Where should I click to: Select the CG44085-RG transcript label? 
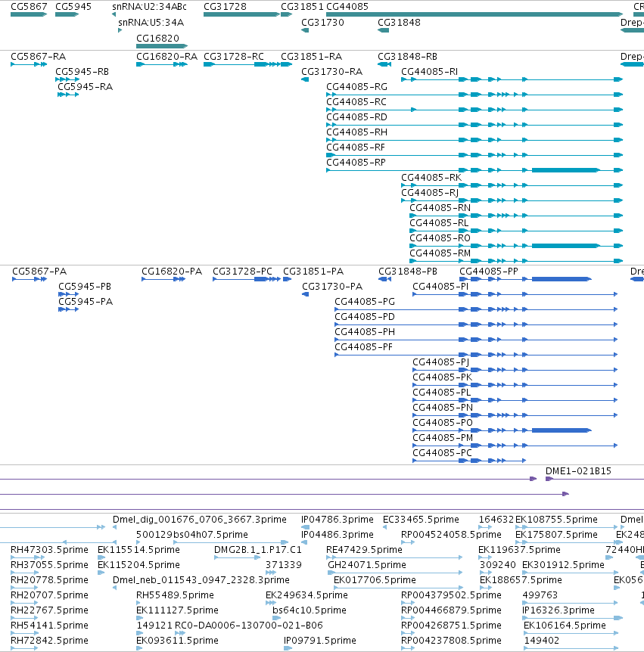pos(356,87)
